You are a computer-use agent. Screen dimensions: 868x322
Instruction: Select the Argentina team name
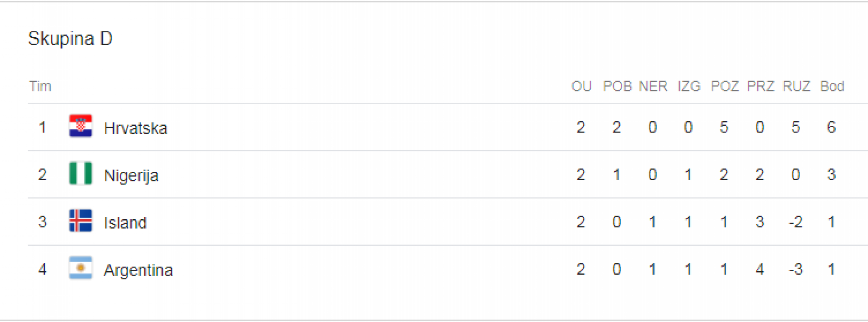138,270
